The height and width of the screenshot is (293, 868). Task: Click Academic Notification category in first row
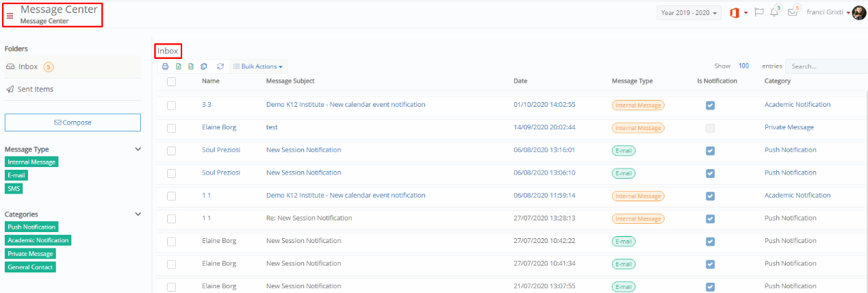click(797, 105)
